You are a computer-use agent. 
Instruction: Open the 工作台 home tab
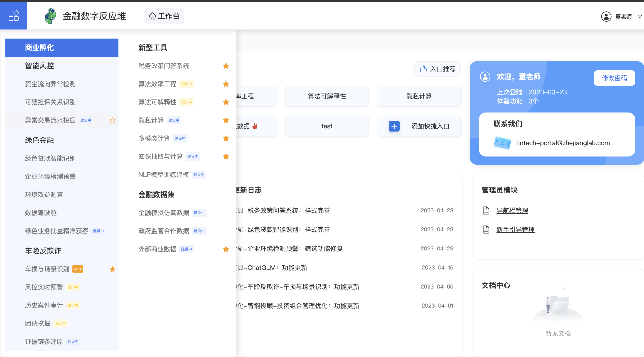[164, 16]
